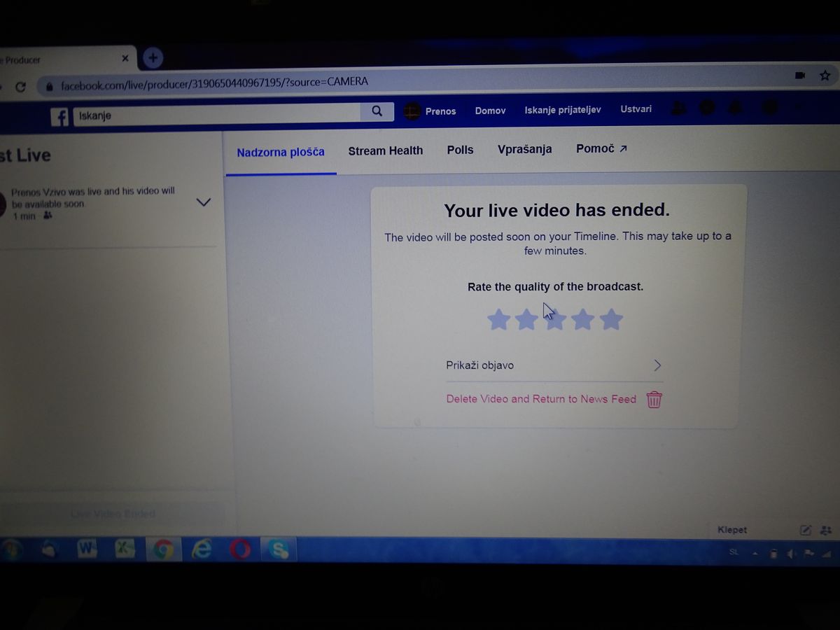Rate the broadcast five stars
Viewport: 840px width, 630px height.
[x=611, y=319]
